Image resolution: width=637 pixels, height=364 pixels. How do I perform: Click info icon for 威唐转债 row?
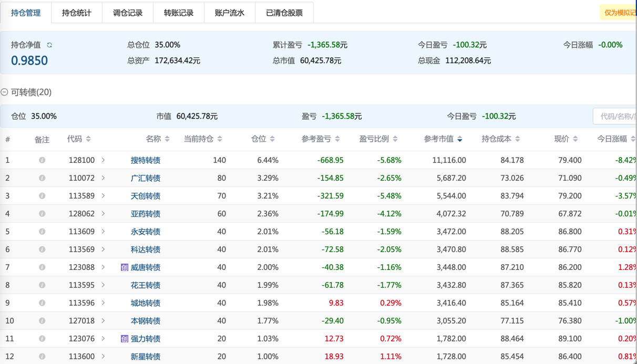(x=42, y=267)
